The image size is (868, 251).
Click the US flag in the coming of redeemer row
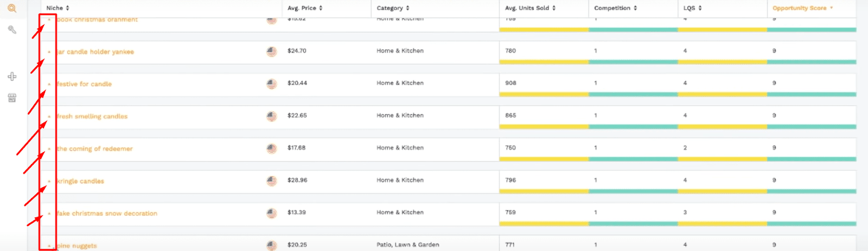click(272, 149)
